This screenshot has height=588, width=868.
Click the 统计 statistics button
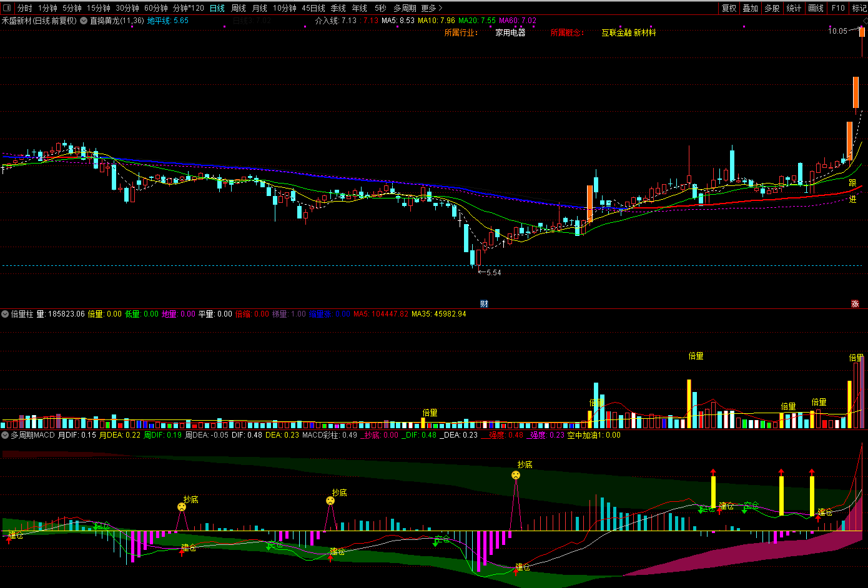[x=794, y=8]
